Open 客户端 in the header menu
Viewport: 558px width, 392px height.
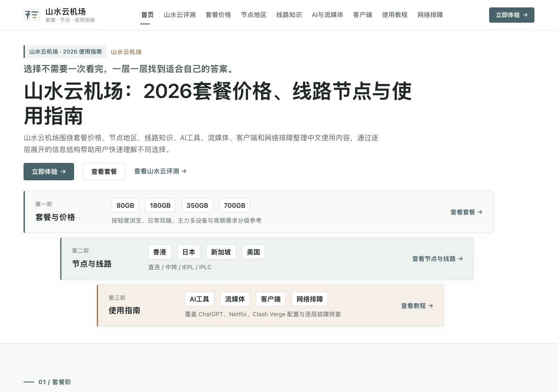363,15
